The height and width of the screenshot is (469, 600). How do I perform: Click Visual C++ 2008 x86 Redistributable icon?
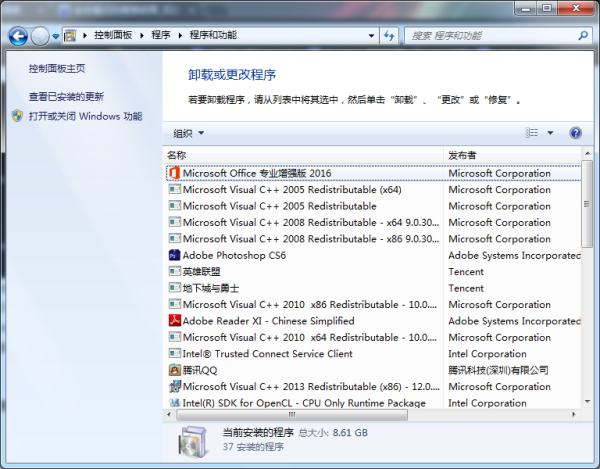[x=174, y=238]
